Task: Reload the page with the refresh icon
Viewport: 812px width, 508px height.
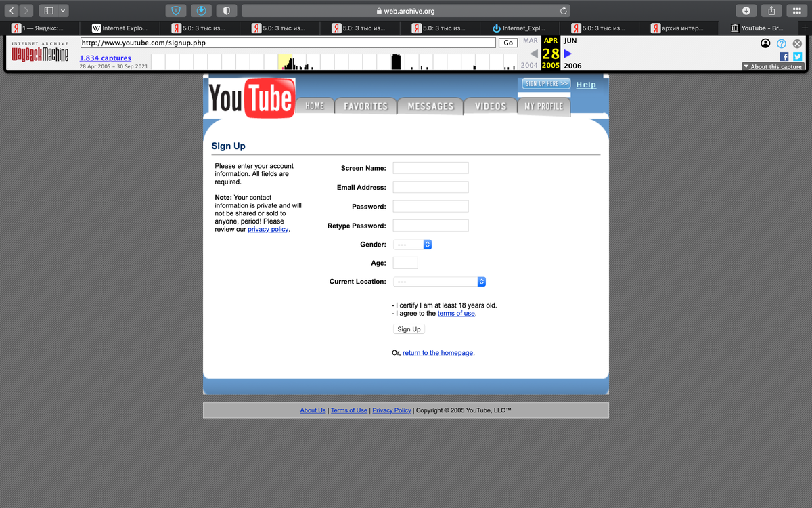Action: click(x=563, y=11)
